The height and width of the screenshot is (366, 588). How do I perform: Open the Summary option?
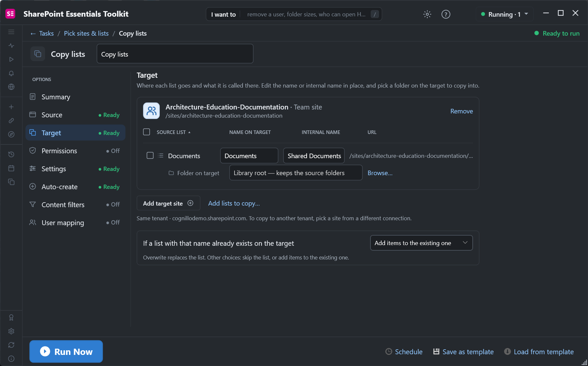75,97
